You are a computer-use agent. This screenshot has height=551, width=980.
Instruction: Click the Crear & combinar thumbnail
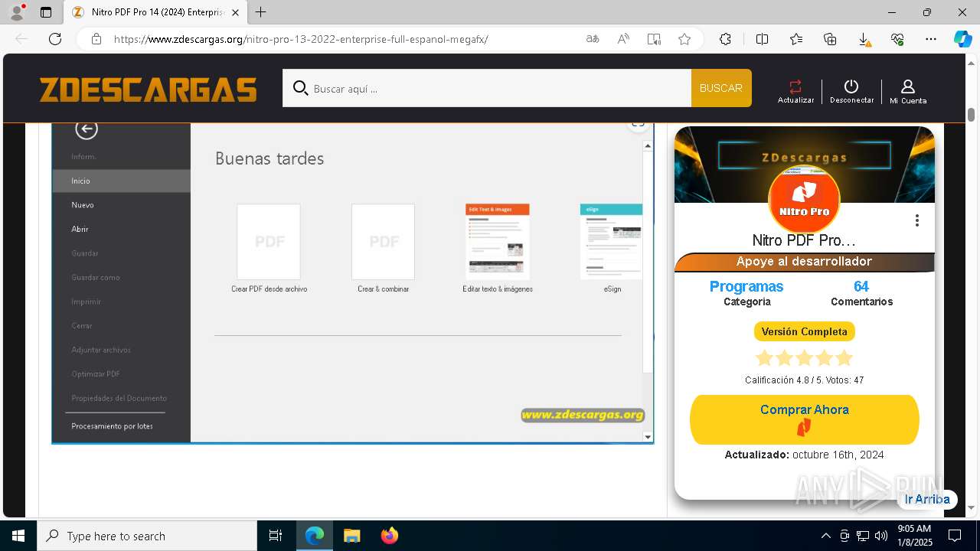point(383,241)
